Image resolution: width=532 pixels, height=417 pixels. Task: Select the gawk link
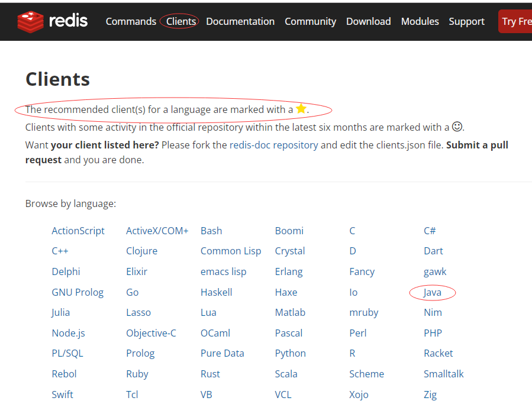tap(435, 272)
